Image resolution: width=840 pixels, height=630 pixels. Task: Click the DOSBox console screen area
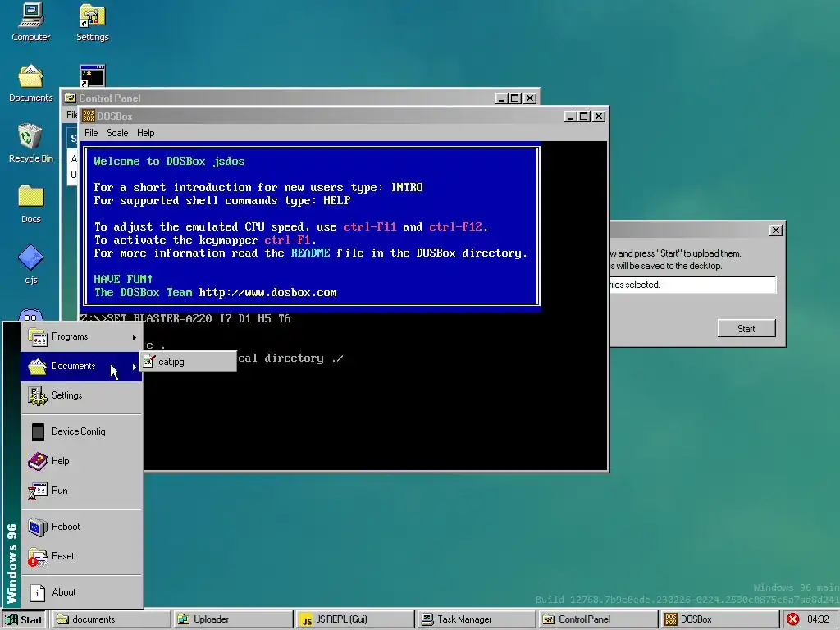[x=344, y=306]
